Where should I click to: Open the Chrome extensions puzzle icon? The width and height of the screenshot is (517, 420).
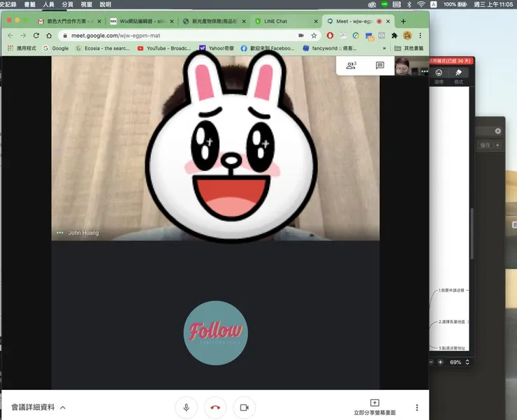(394, 36)
